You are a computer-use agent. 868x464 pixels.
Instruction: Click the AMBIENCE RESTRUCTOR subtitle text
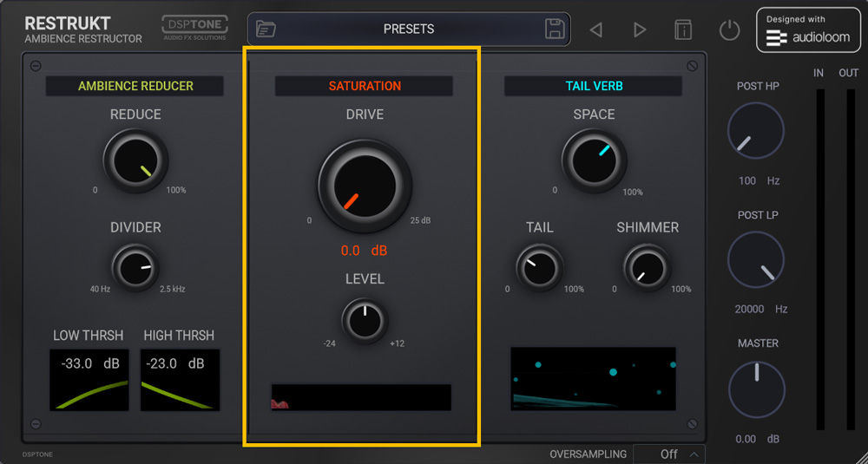[x=83, y=39]
